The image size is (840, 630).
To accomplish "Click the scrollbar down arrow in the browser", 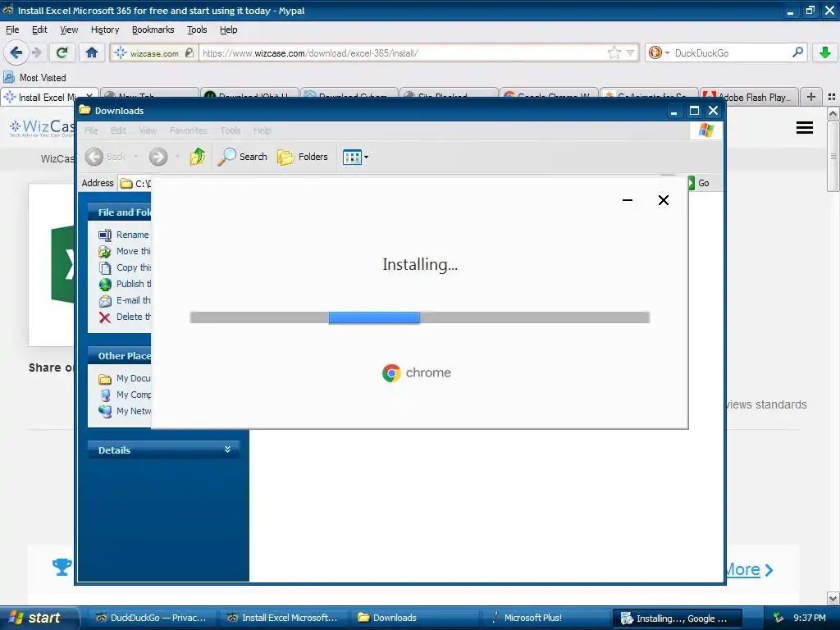I will [x=833, y=598].
